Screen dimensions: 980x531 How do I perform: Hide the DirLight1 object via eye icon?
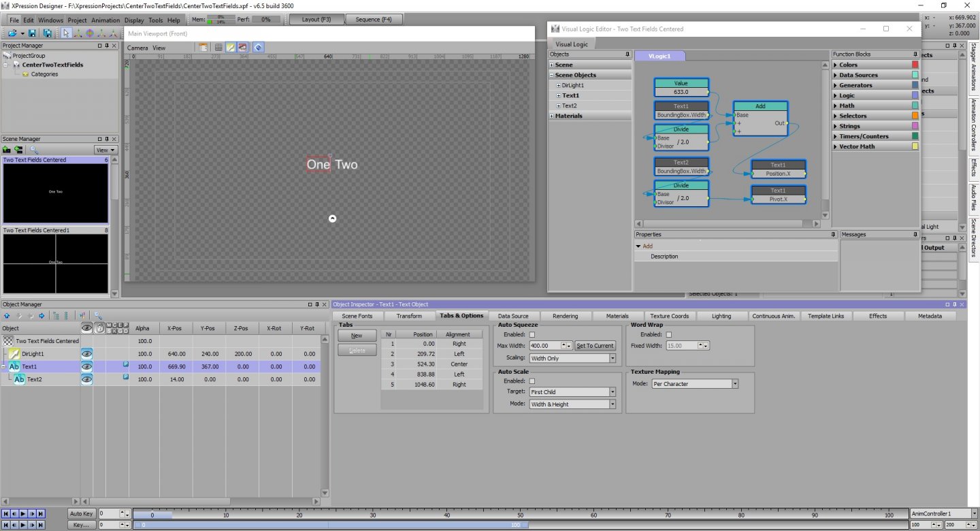click(87, 354)
